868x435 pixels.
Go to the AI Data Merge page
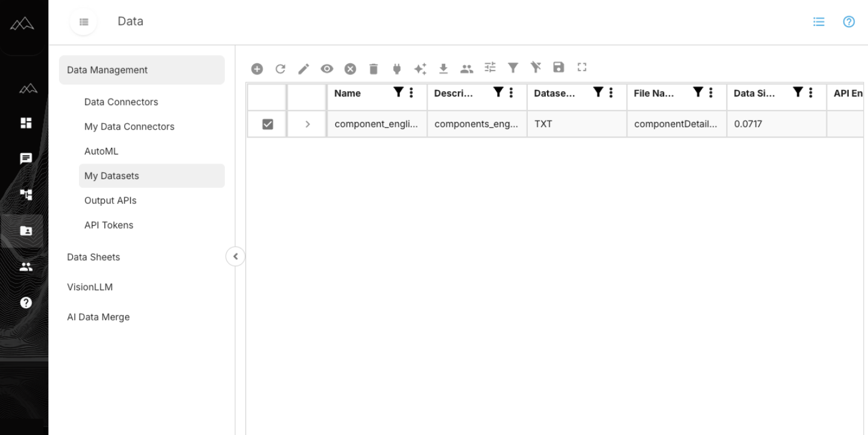point(98,317)
